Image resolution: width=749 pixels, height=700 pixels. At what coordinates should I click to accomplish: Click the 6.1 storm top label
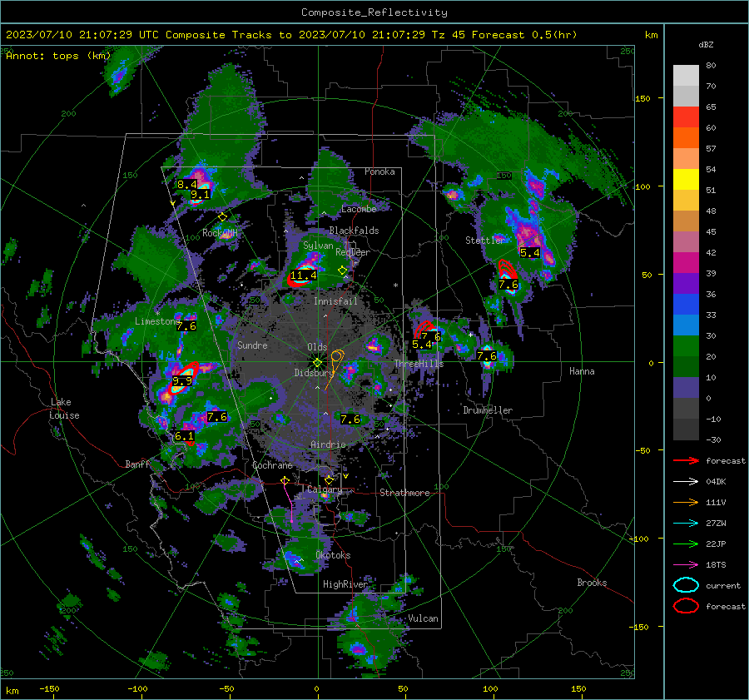click(185, 436)
